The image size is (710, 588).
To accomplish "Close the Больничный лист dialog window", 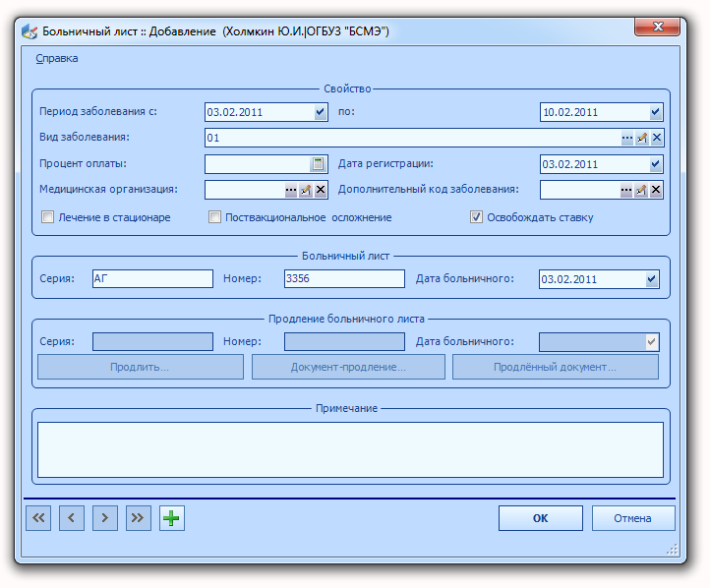I will click(x=658, y=27).
